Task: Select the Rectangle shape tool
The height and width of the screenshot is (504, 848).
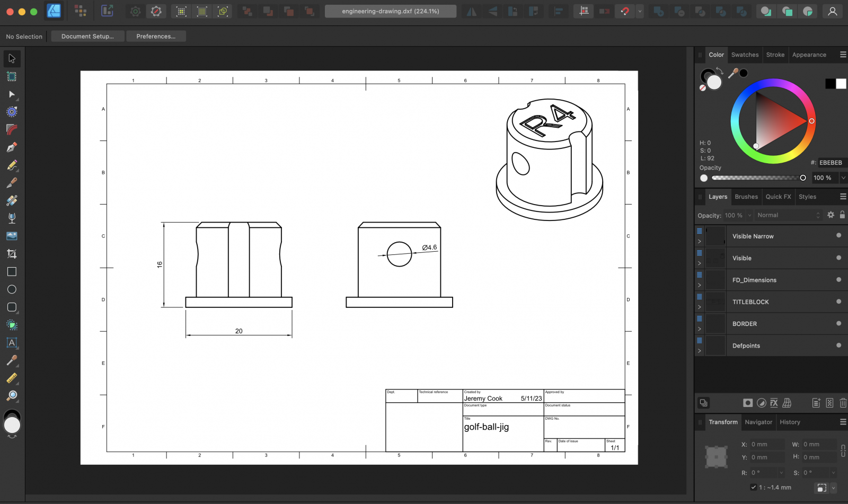Action: coord(12,272)
